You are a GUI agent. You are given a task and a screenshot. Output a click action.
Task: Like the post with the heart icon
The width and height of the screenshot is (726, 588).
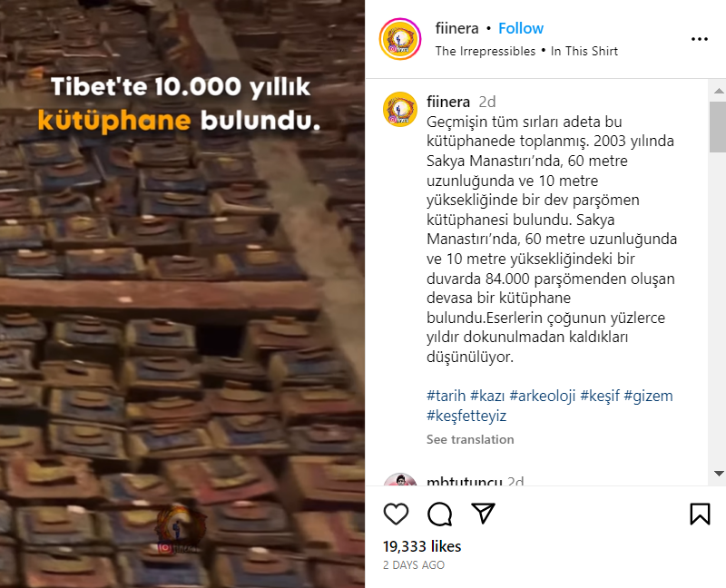[396, 514]
